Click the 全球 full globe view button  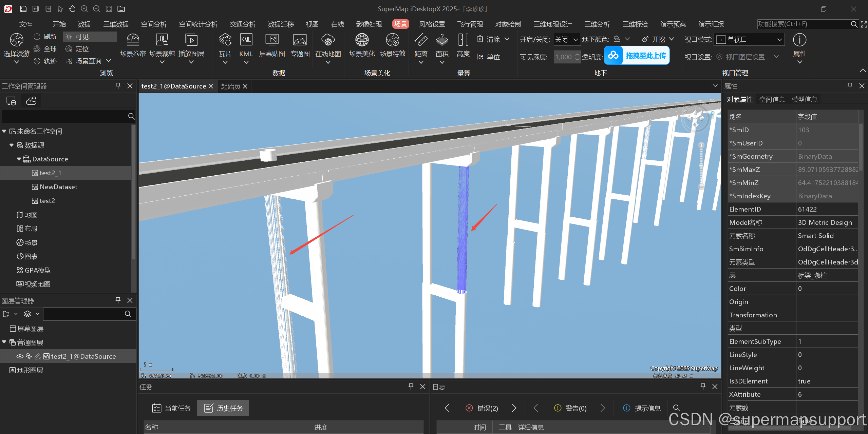[45, 49]
